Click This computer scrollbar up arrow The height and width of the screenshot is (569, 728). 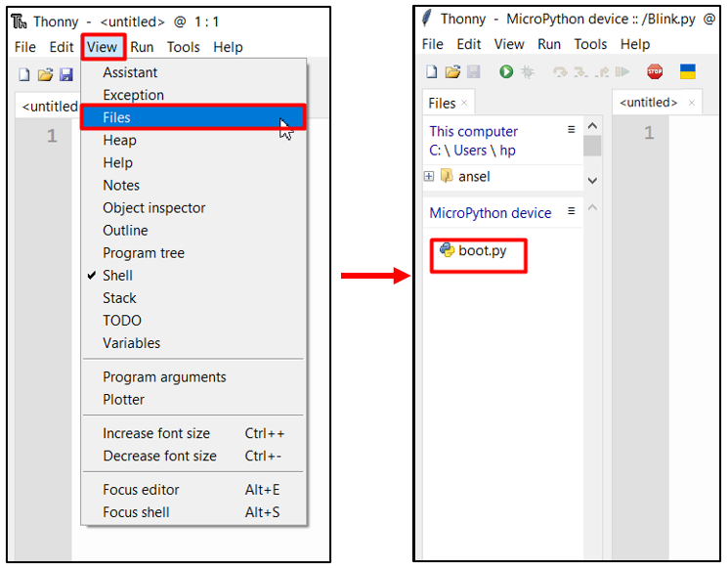coord(592,126)
